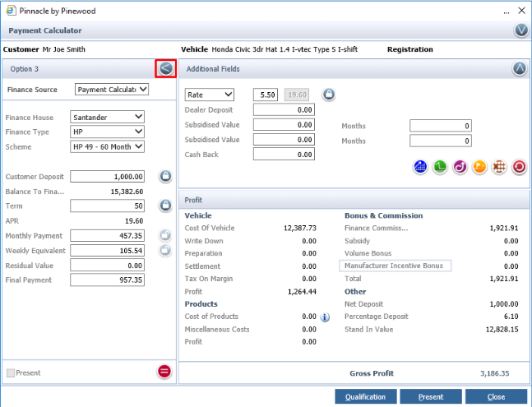The height and width of the screenshot is (407, 532).
Task: Click the red circular reset icon
Action: 519,167
